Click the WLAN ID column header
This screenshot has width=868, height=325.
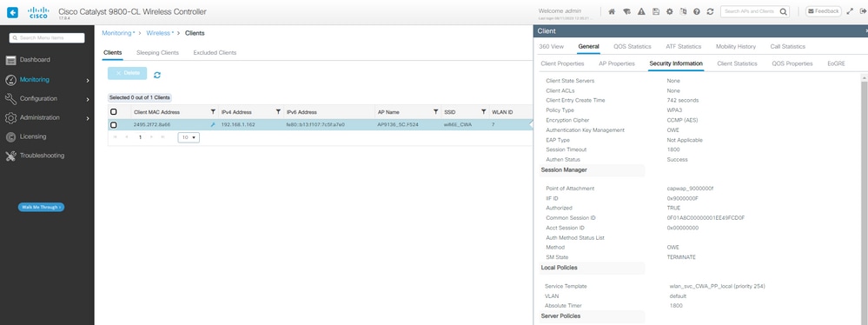pyautogui.click(x=503, y=112)
